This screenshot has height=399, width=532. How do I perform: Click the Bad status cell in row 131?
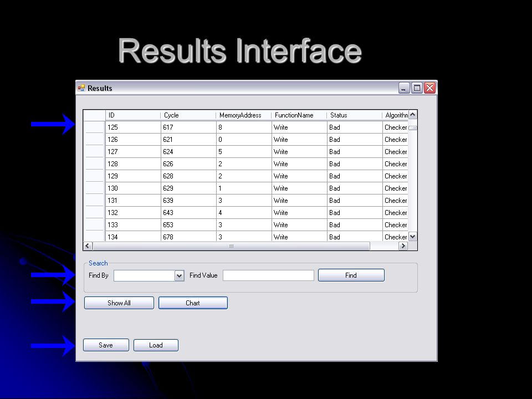pos(355,201)
